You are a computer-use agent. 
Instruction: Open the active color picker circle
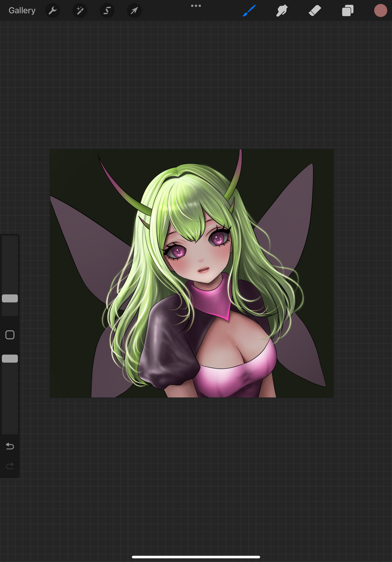pyautogui.click(x=381, y=10)
